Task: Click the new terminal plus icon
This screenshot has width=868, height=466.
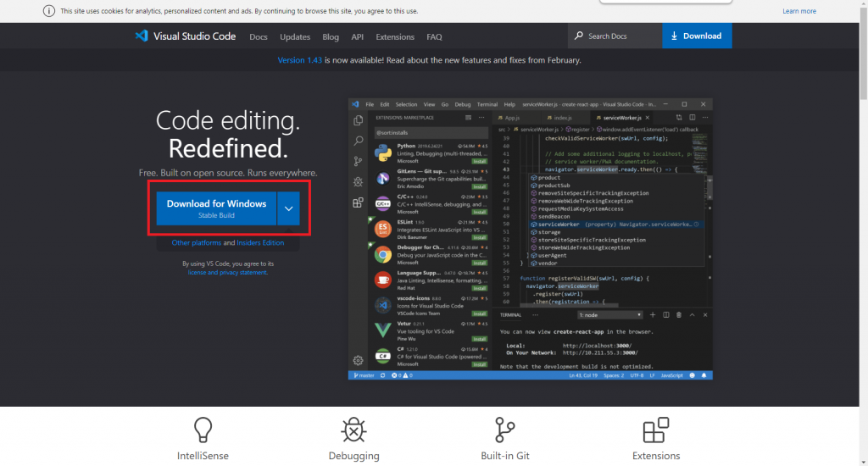Action: 653,315
